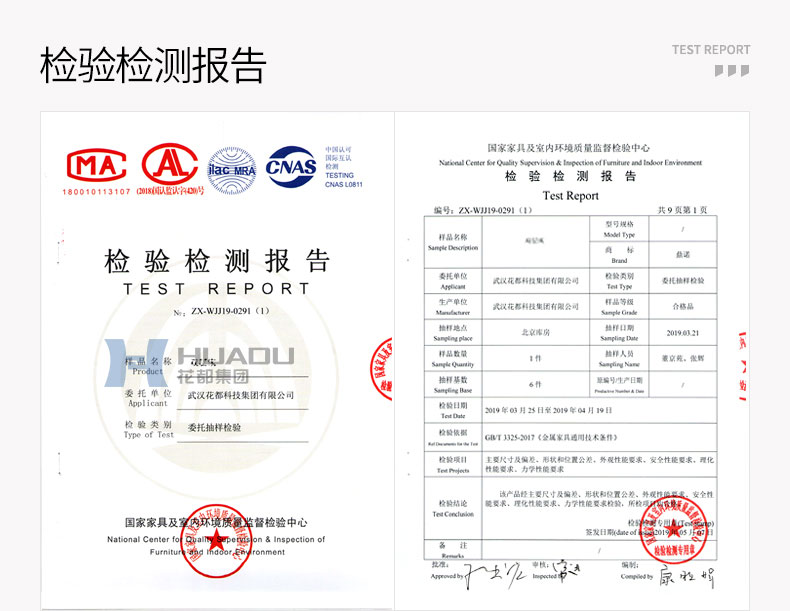Click the quantity value 1件
The width and height of the screenshot is (790, 611).
[x=535, y=359]
